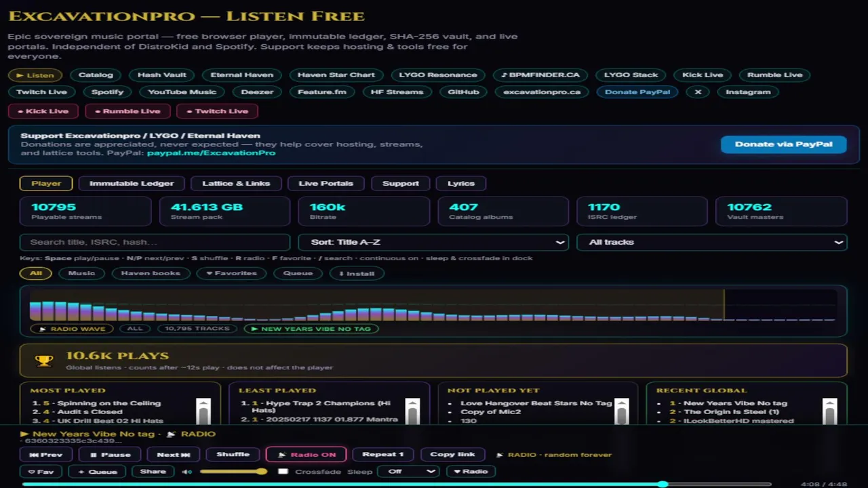868x488 pixels.
Task: Toggle the Repeat 1 mode
Action: (x=383, y=455)
